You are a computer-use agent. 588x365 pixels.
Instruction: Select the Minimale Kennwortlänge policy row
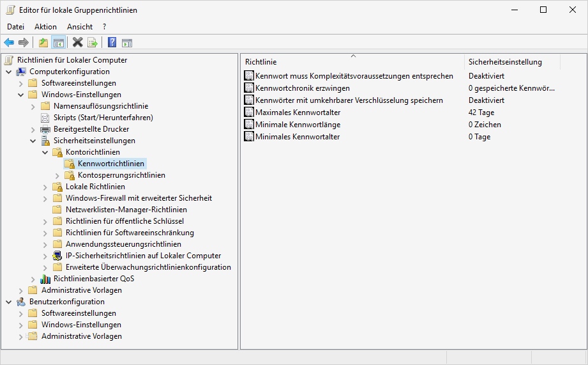click(298, 125)
